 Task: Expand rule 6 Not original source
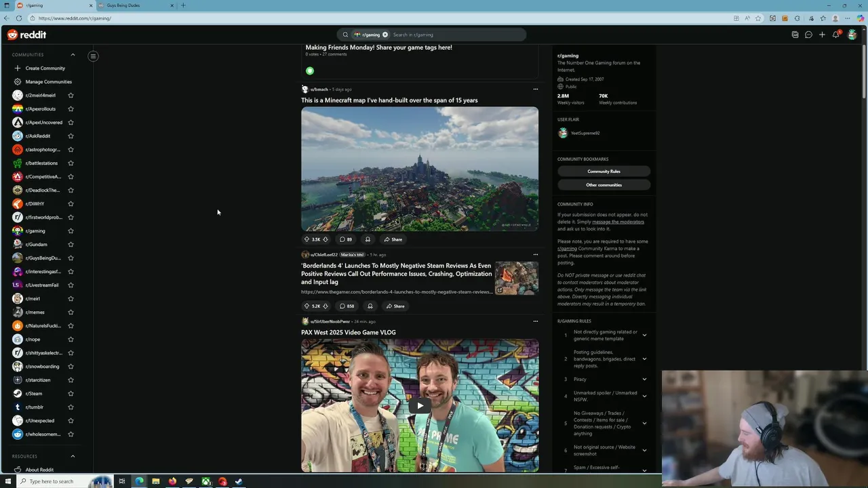point(644,450)
